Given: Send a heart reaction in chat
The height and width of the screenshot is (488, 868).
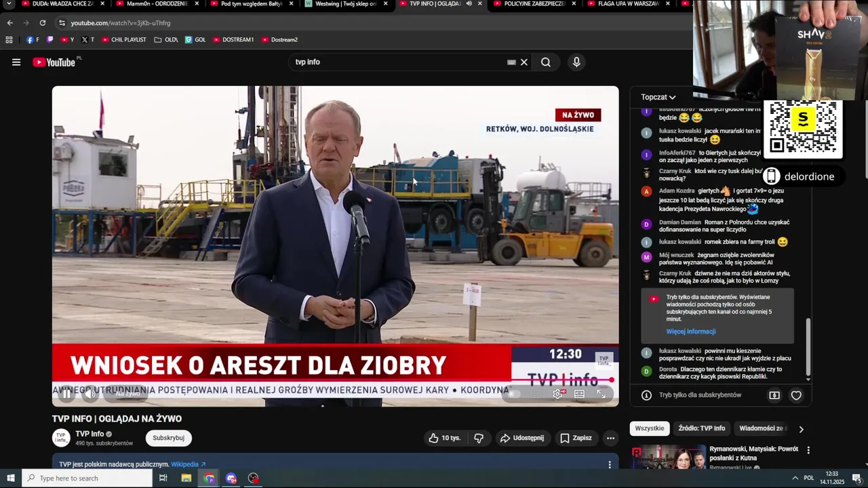Looking at the screenshot, I should point(796,395).
